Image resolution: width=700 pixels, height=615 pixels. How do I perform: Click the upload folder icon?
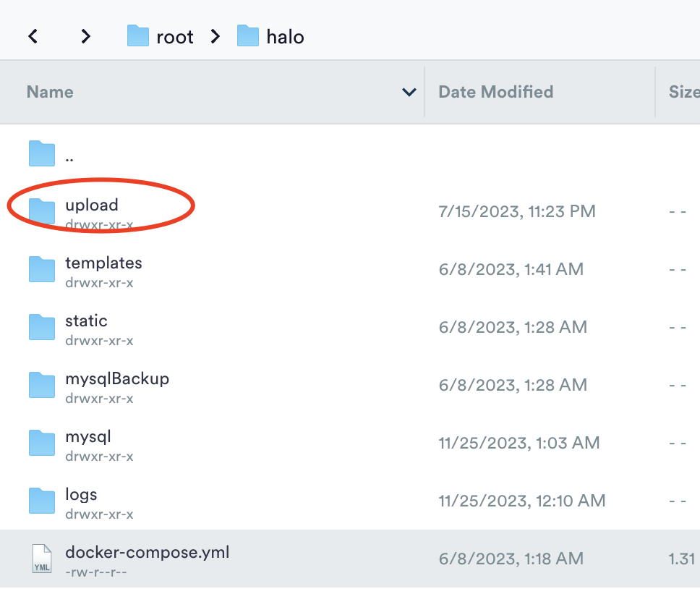(x=42, y=211)
